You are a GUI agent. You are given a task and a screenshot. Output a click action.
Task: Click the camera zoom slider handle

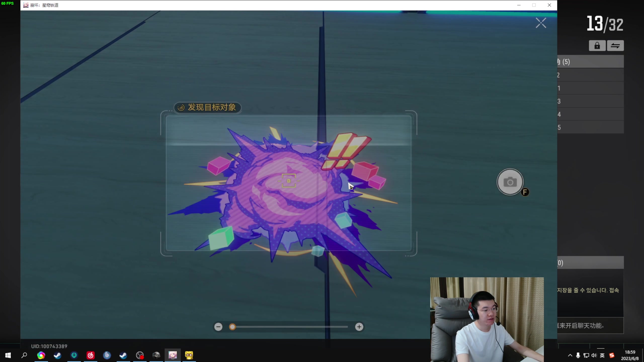pos(232,327)
